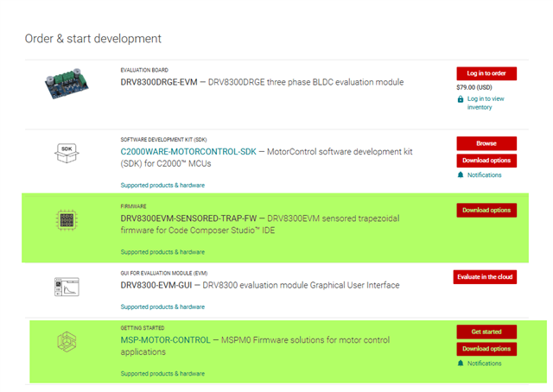Open Supported products & hardware under C2000WARE SDK

pyautogui.click(x=162, y=185)
